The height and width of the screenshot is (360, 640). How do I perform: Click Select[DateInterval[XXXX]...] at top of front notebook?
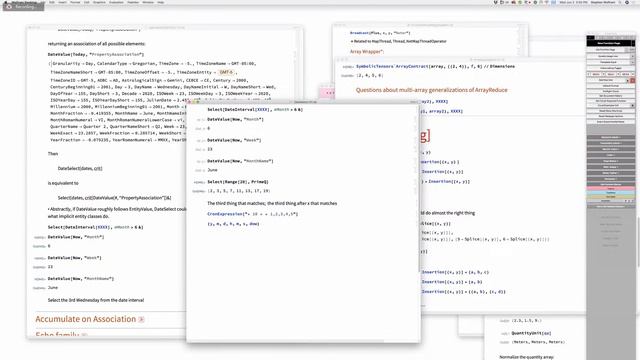255,109
